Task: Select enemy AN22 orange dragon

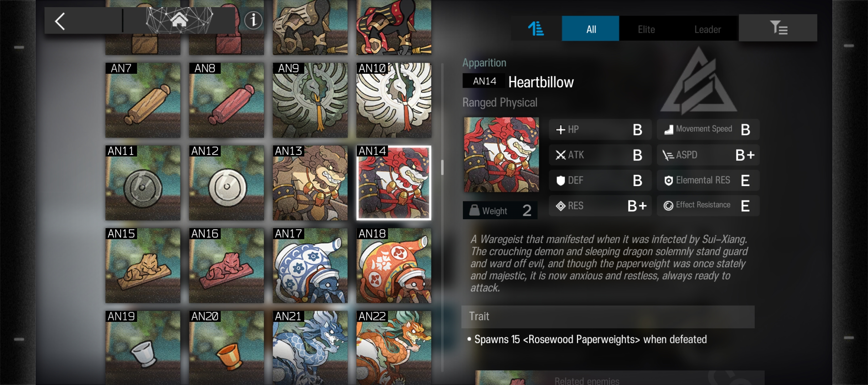Action: pyautogui.click(x=394, y=348)
